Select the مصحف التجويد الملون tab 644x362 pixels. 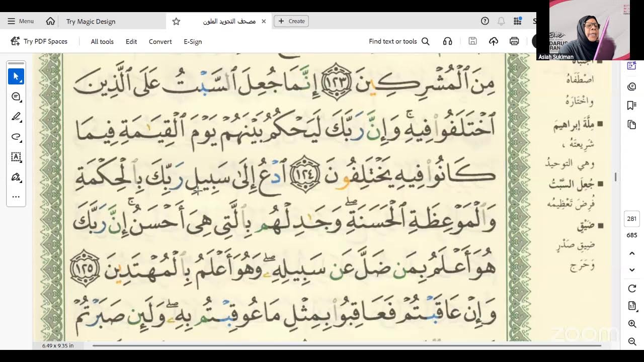(229, 21)
